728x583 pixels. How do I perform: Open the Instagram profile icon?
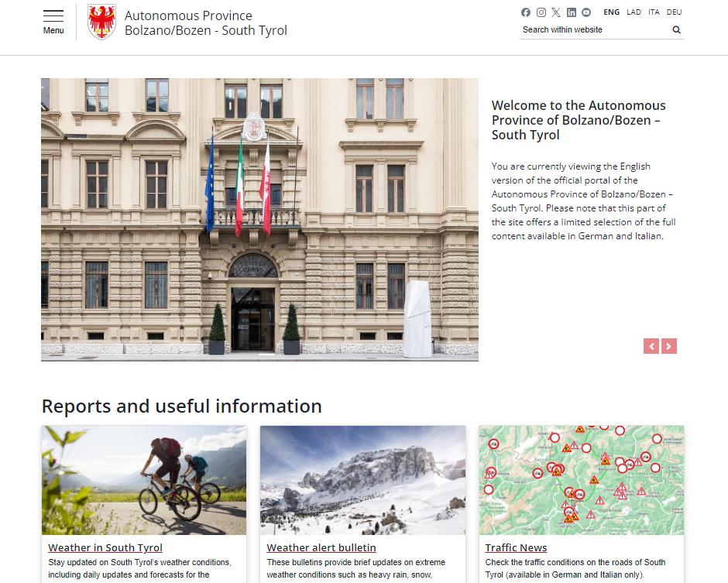point(541,12)
